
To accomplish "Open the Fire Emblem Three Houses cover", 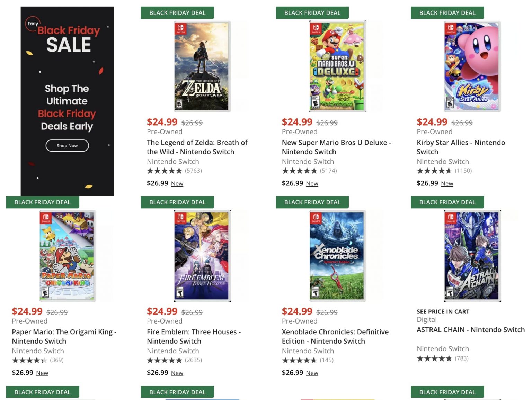I will click(x=202, y=256).
